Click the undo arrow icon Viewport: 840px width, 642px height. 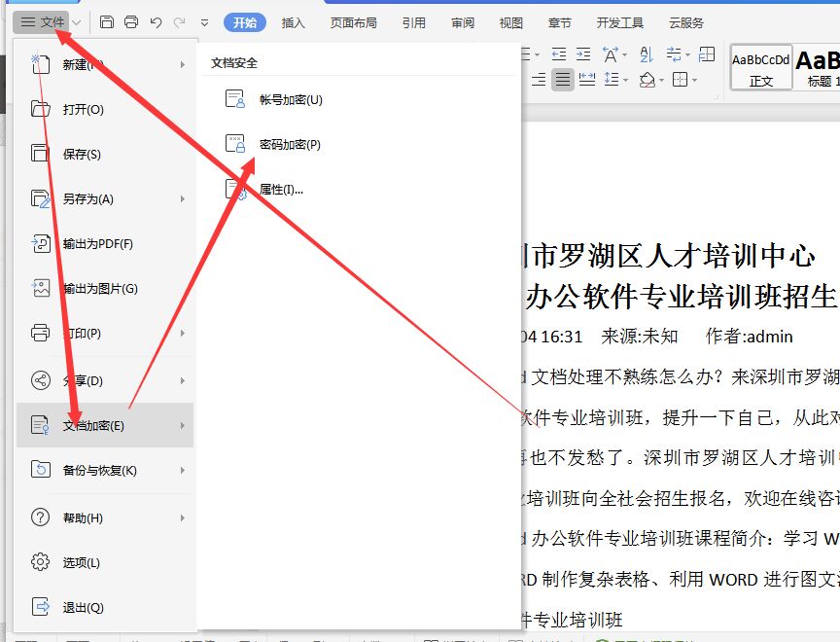[x=156, y=21]
